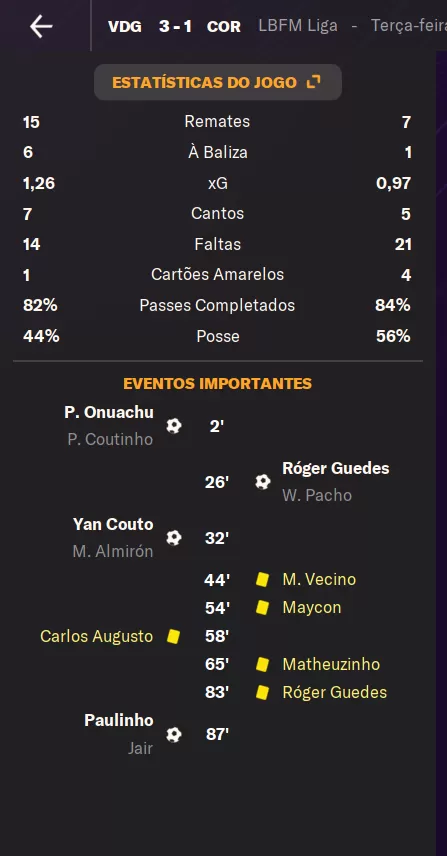The height and width of the screenshot is (856, 447).
Task: Click the back arrow icon
Action: pyautogui.click(x=41, y=26)
